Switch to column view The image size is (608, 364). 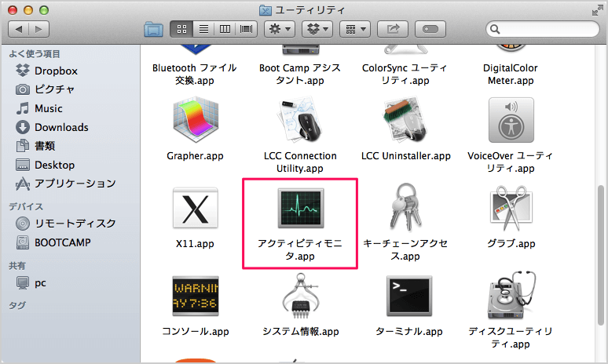pyautogui.click(x=225, y=29)
